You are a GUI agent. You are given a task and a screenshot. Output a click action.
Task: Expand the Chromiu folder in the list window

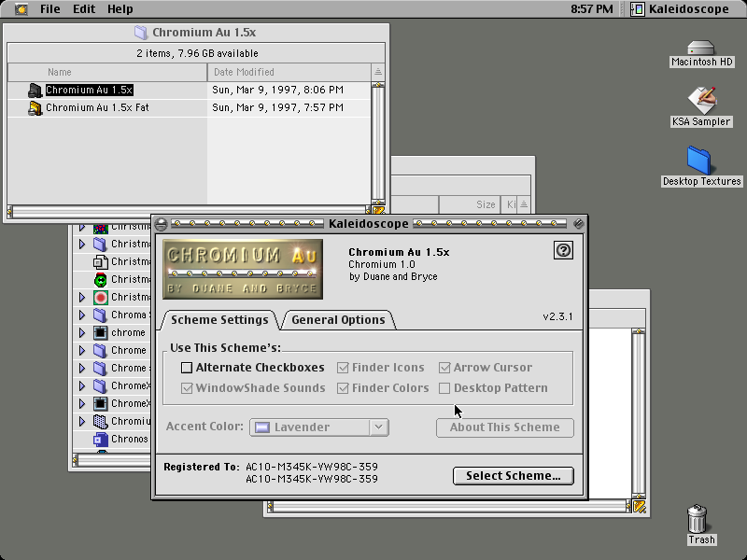pos(82,422)
